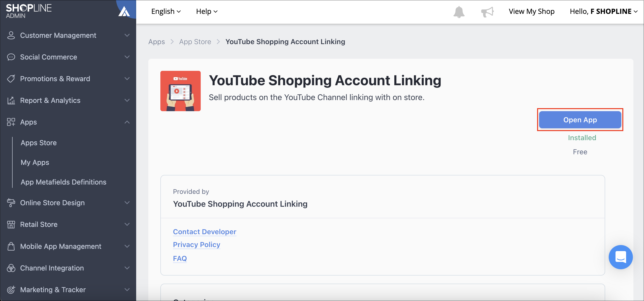Click the Mobile App Management bag icon

pos(11,246)
